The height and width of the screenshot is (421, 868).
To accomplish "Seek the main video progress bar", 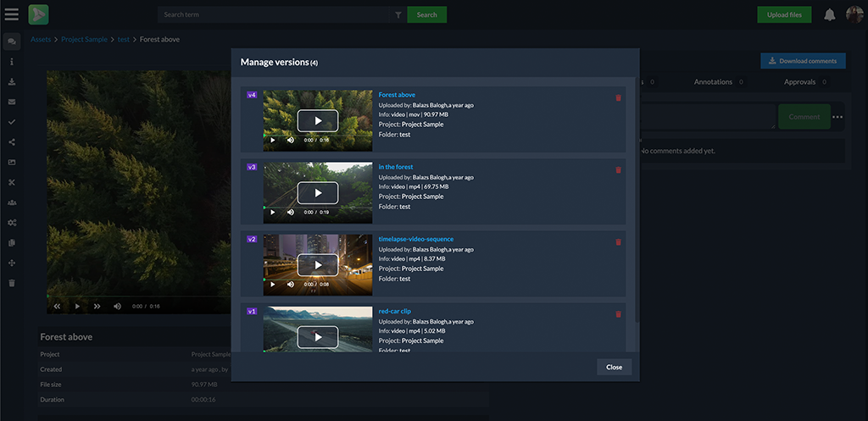I will tap(138, 296).
